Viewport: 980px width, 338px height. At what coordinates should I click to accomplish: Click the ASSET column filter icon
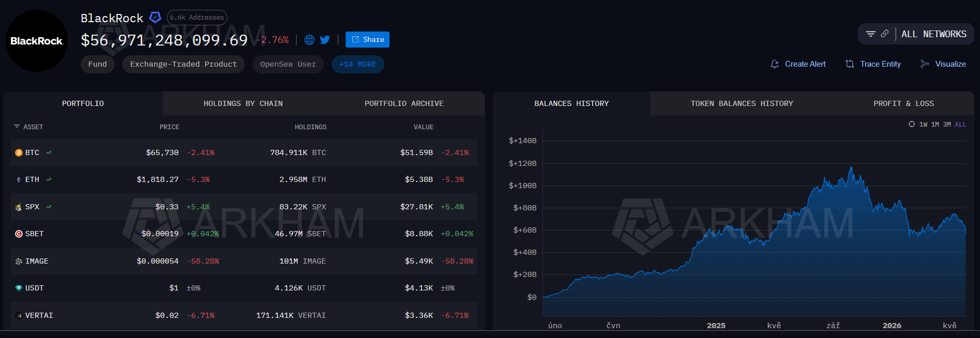coord(17,127)
